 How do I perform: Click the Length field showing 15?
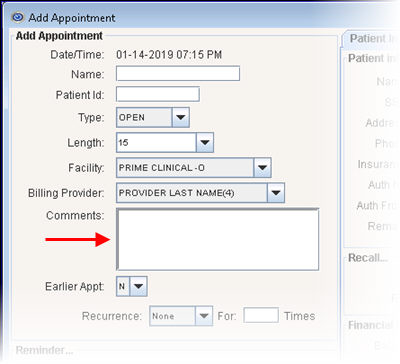coord(156,142)
